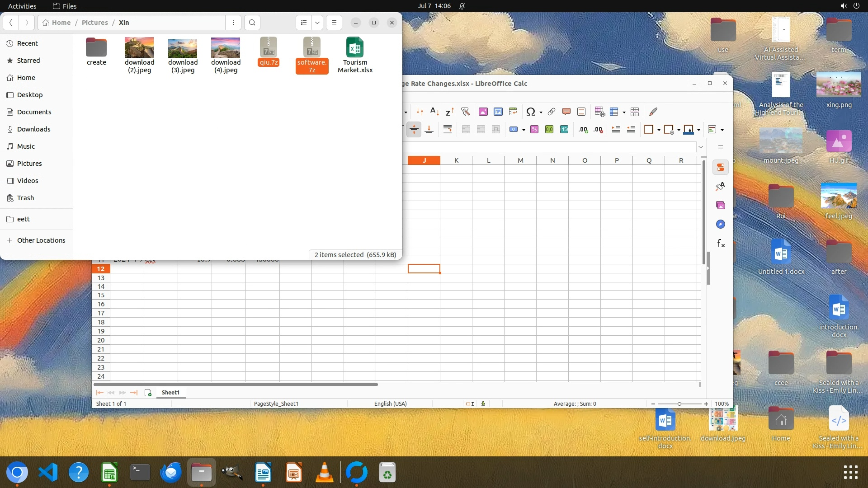Viewport: 868px width, 488px height.
Task: Toggle Wrap Text button
Action: pos(448,130)
